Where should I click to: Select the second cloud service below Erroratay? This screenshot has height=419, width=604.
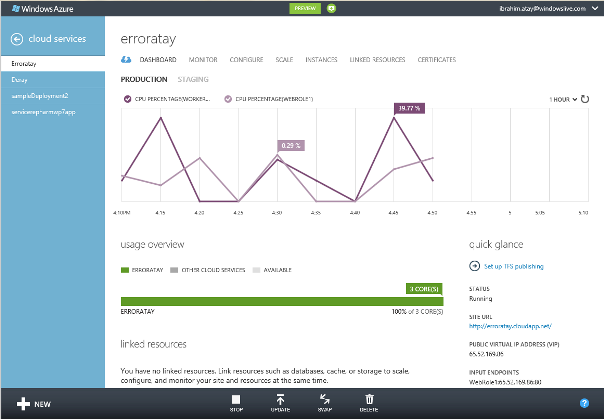pyautogui.click(x=53, y=80)
